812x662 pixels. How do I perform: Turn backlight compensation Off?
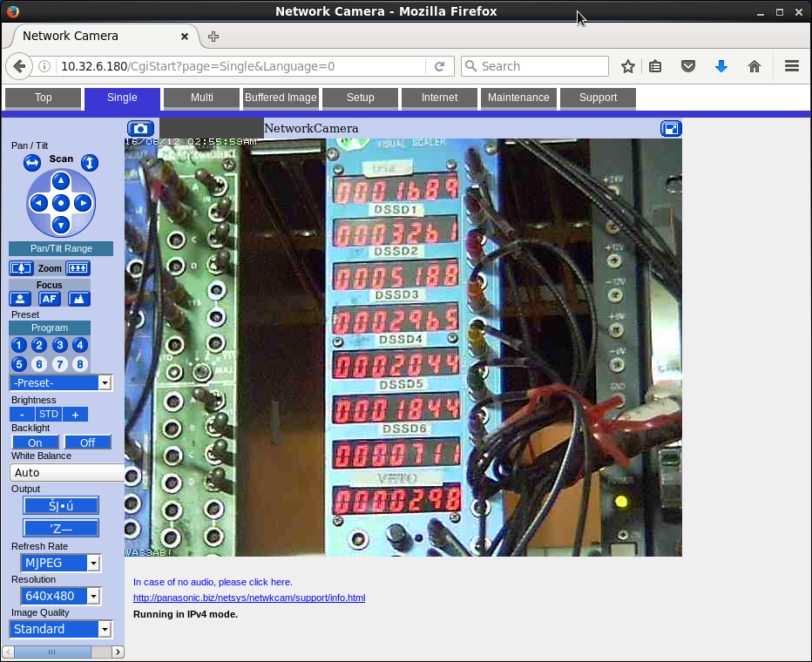click(87, 442)
